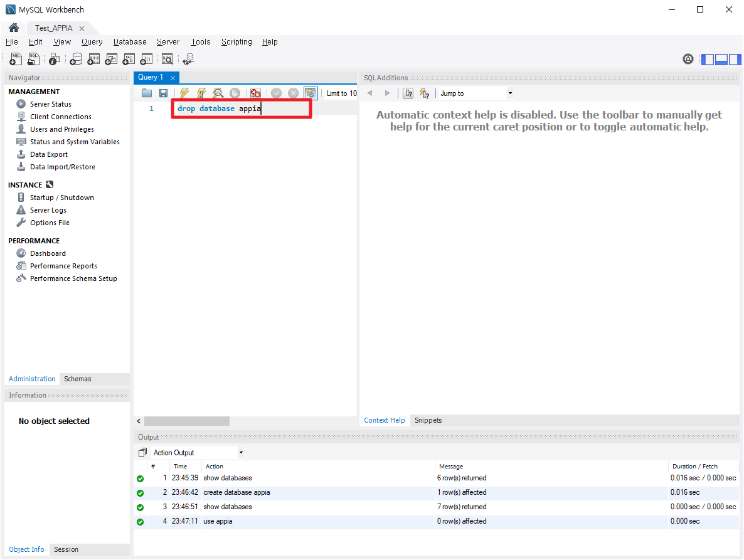
Task: Switch to Session tab
Action: [x=66, y=549]
